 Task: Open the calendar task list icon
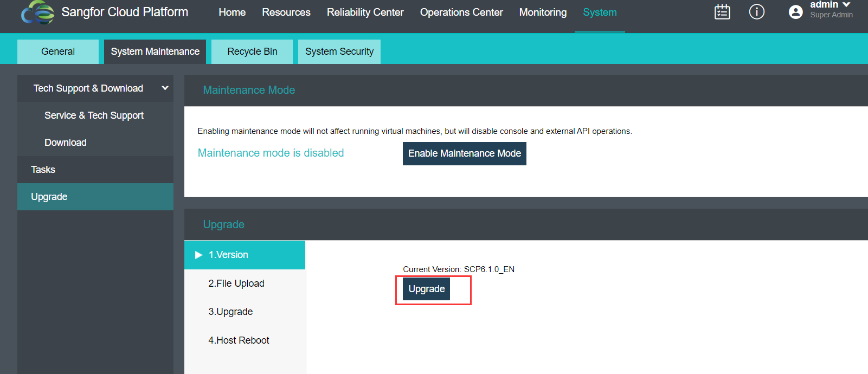(722, 12)
